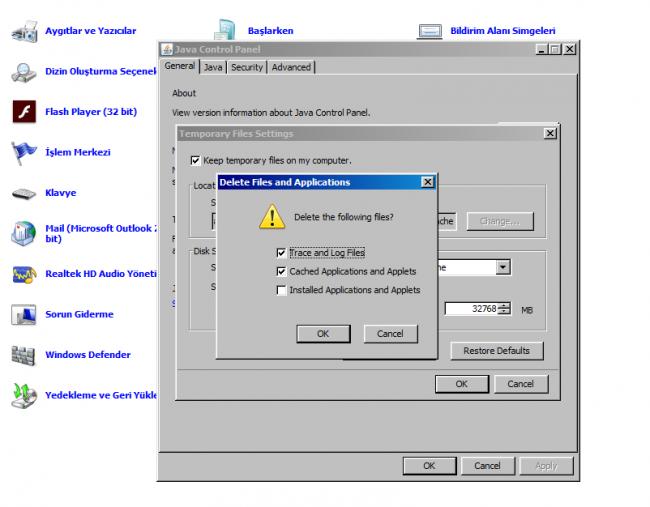Open the Başlarken icon
The image size is (650, 507).
pos(225,31)
